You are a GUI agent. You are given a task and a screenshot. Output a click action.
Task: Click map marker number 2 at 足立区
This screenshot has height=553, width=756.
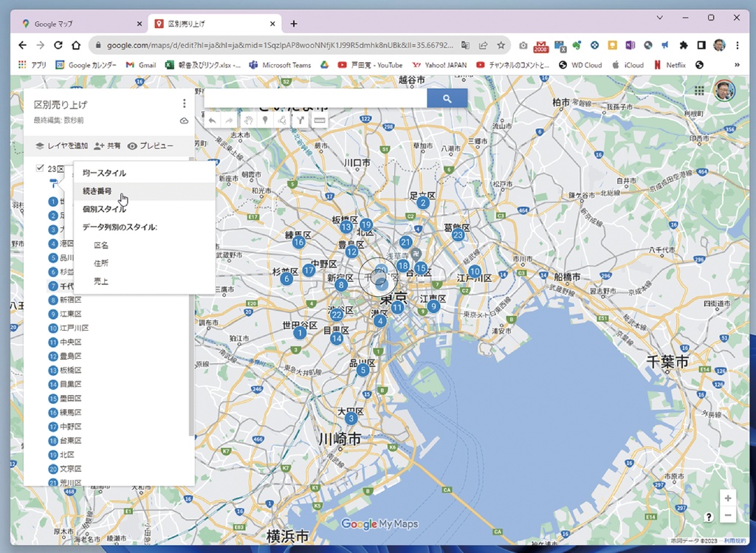point(423,202)
